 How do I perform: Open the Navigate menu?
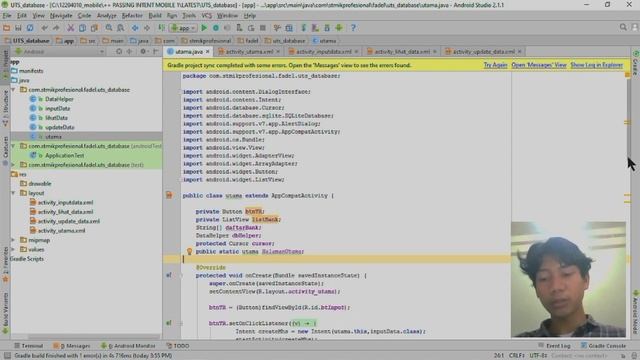(61, 16)
